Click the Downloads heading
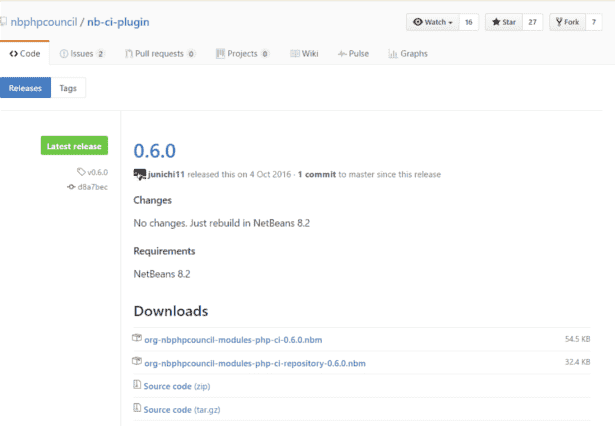Screen dimensions: 615x426 pos(171,311)
